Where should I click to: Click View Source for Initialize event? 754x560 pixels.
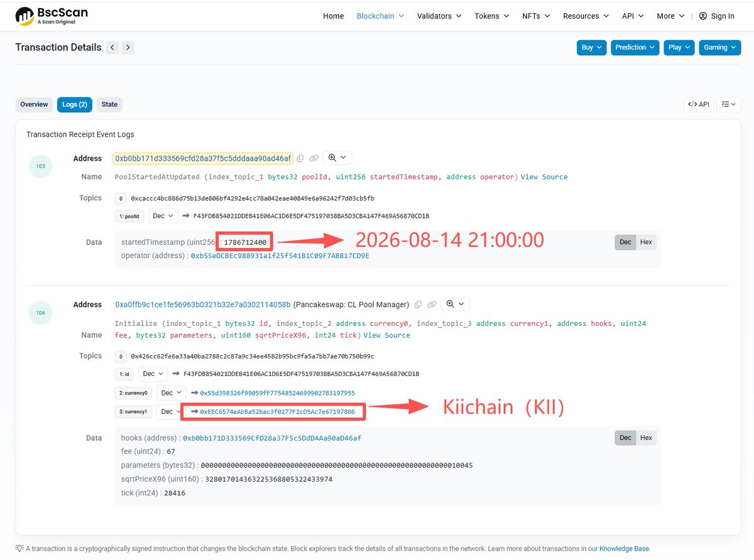tap(386, 335)
